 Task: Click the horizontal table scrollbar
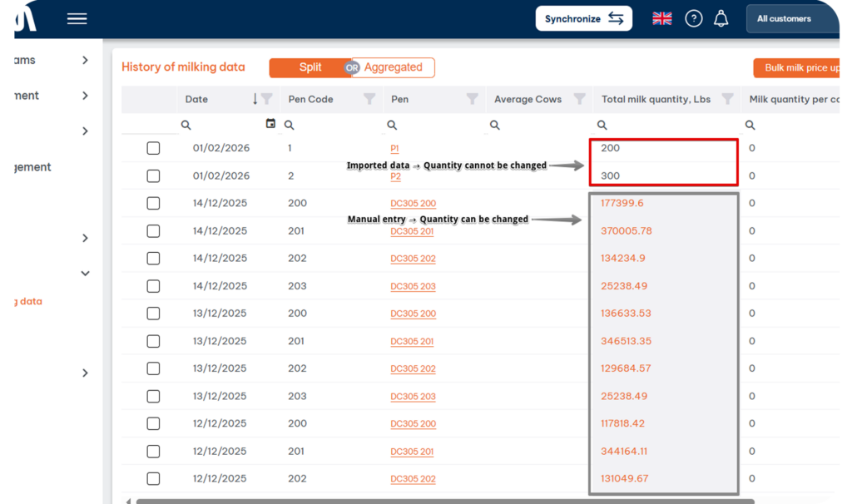444,502
